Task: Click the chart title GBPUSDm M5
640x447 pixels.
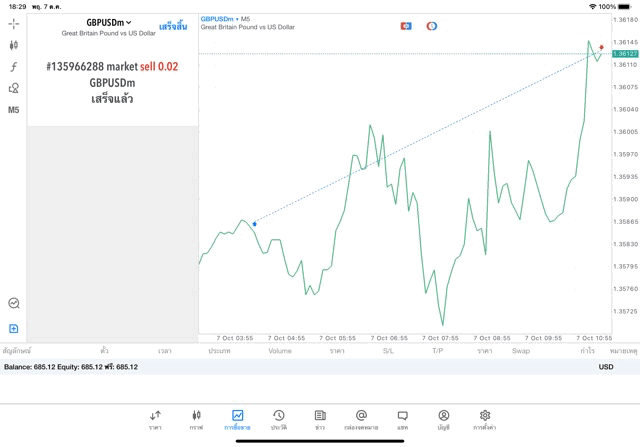Action: click(225, 19)
